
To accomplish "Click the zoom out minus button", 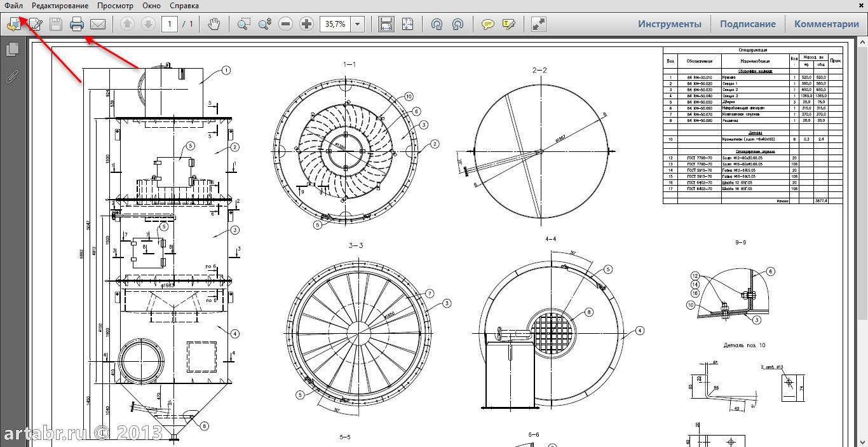I will [x=286, y=24].
